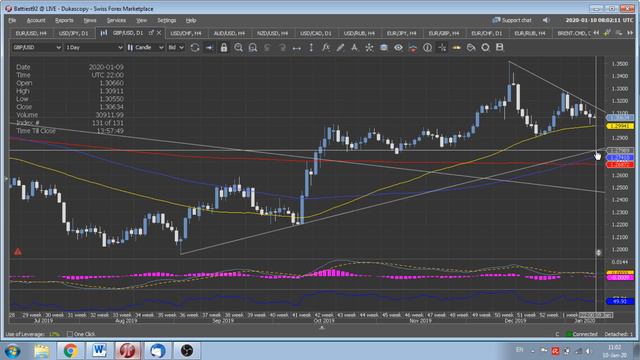
Task: Click the red-blue price marker icon
Action: [x=413, y=48]
